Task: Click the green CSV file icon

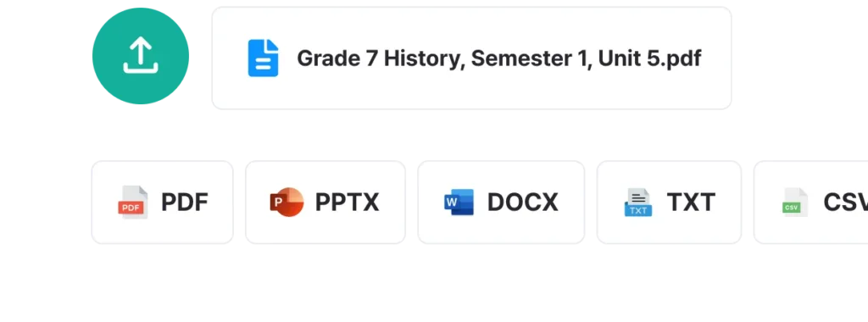Action: click(795, 202)
